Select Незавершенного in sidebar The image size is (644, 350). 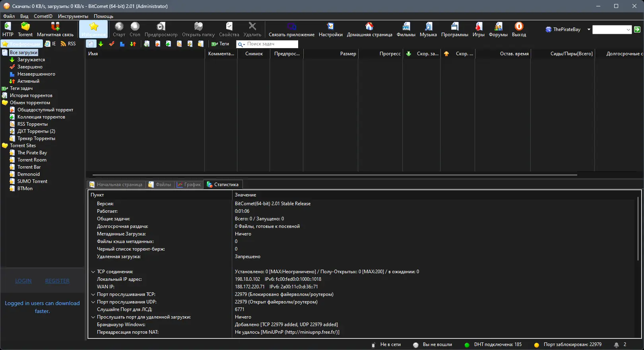pyautogui.click(x=36, y=74)
